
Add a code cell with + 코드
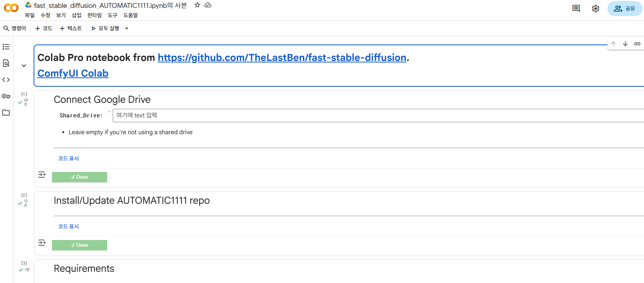44,28
